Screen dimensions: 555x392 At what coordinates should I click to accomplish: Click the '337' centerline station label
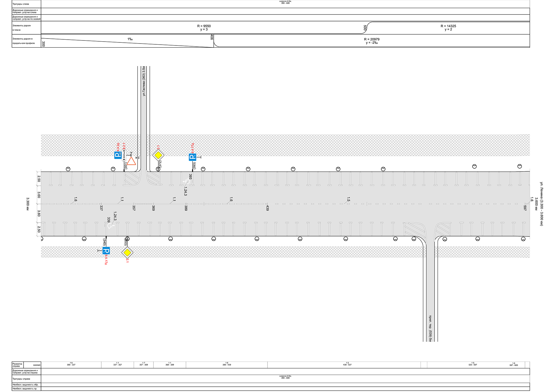tap(101, 208)
